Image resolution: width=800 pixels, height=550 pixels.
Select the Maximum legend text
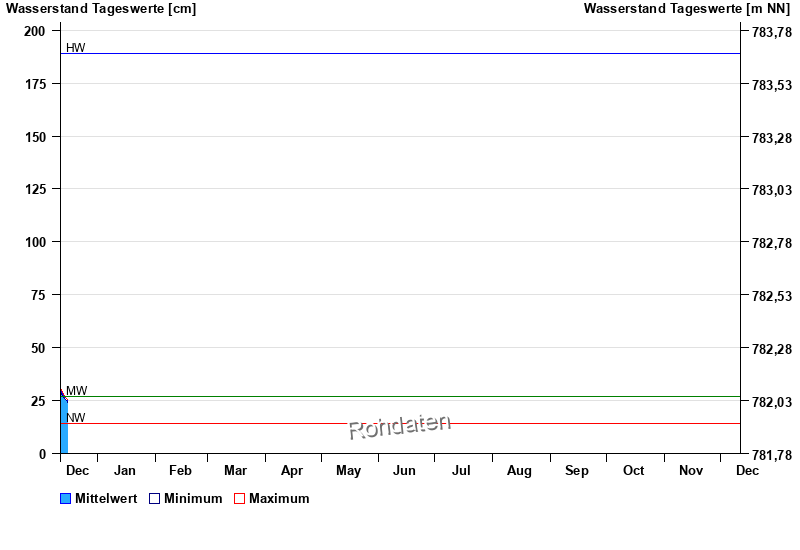click(279, 498)
